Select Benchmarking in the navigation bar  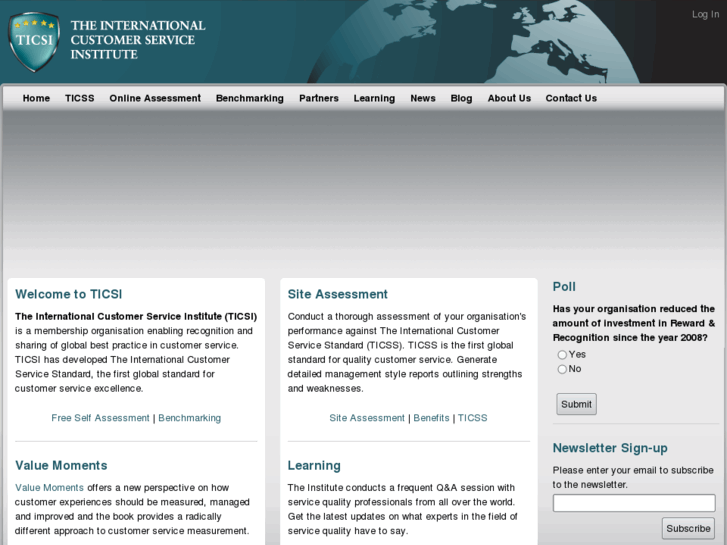point(250,98)
